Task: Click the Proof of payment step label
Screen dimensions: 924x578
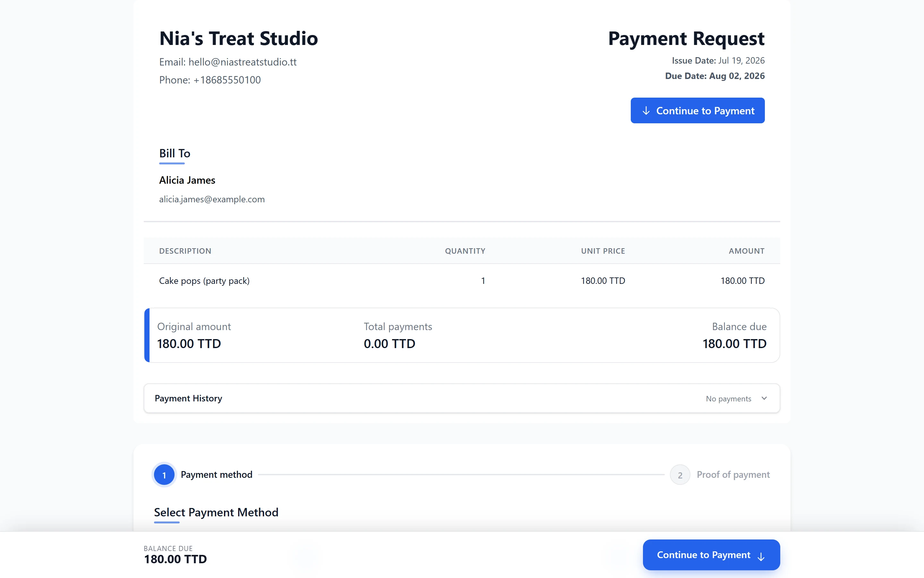Action: [733, 475]
